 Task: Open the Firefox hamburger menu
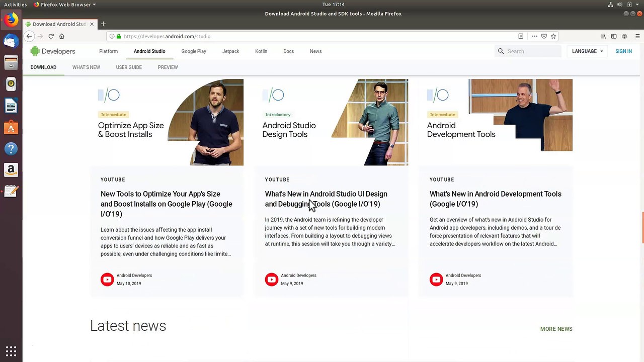pos(637,36)
